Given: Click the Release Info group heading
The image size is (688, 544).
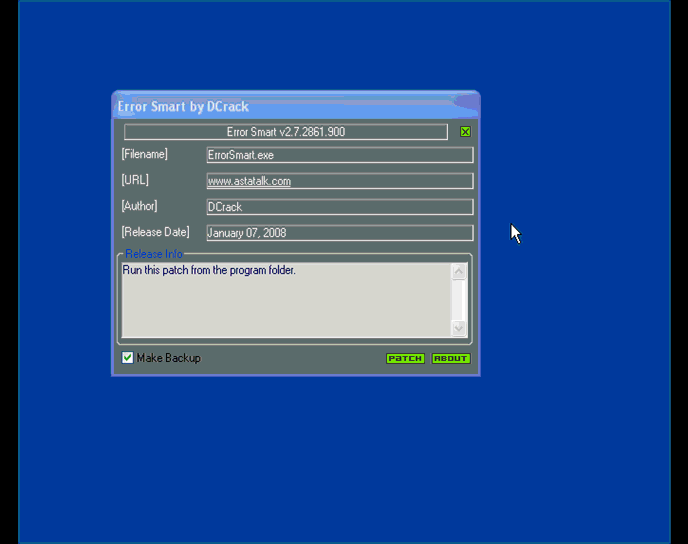Looking at the screenshot, I should pos(154,255).
